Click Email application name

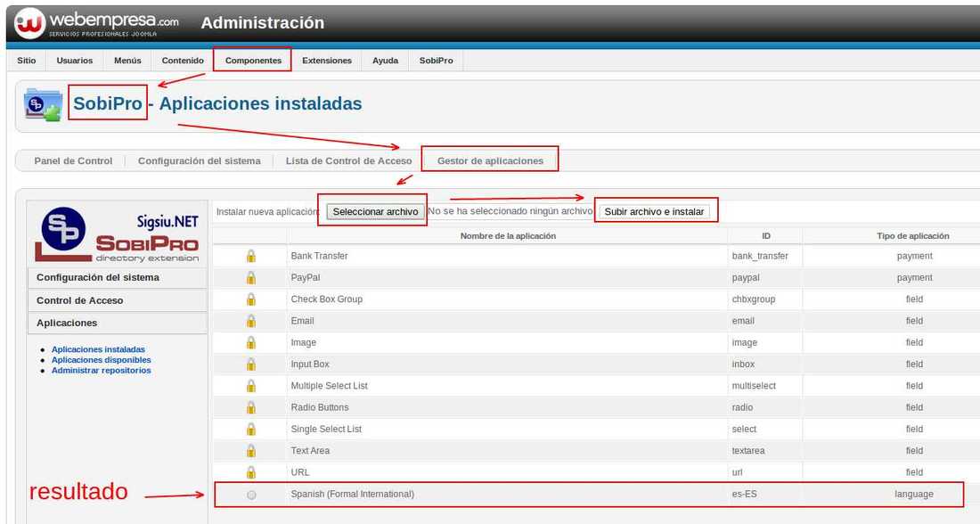tap(302, 321)
